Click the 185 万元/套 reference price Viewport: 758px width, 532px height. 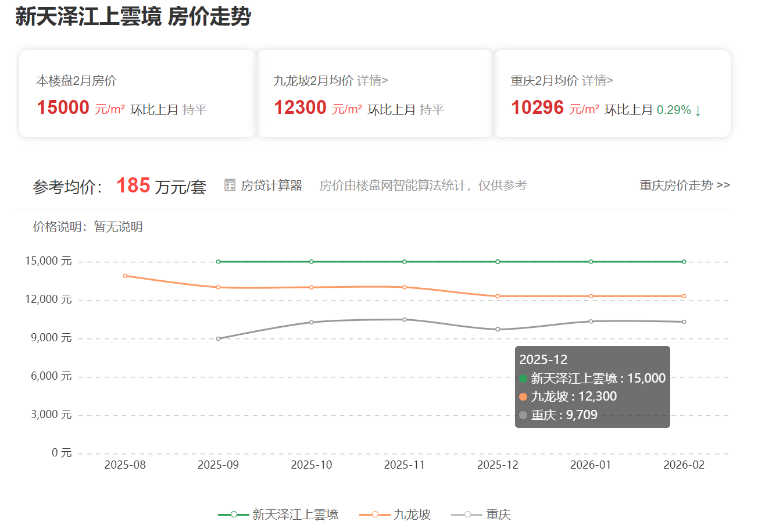[x=161, y=186]
